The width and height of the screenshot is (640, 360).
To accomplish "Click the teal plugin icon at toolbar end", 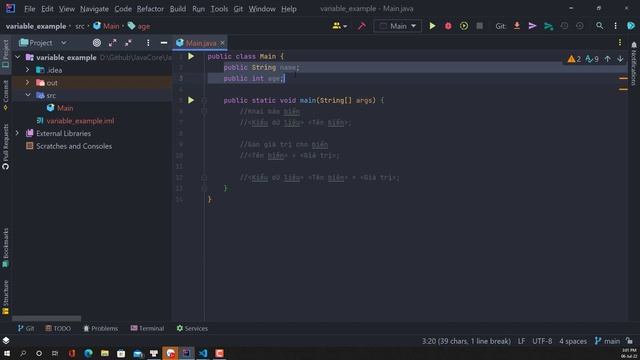I will 631,26.
